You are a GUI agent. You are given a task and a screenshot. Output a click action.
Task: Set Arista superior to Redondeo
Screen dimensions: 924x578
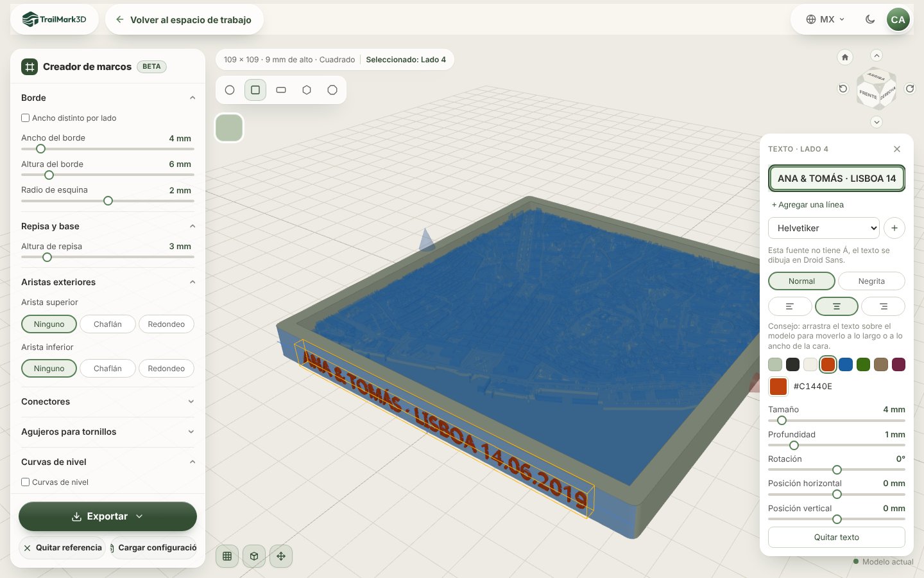(x=166, y=324)
